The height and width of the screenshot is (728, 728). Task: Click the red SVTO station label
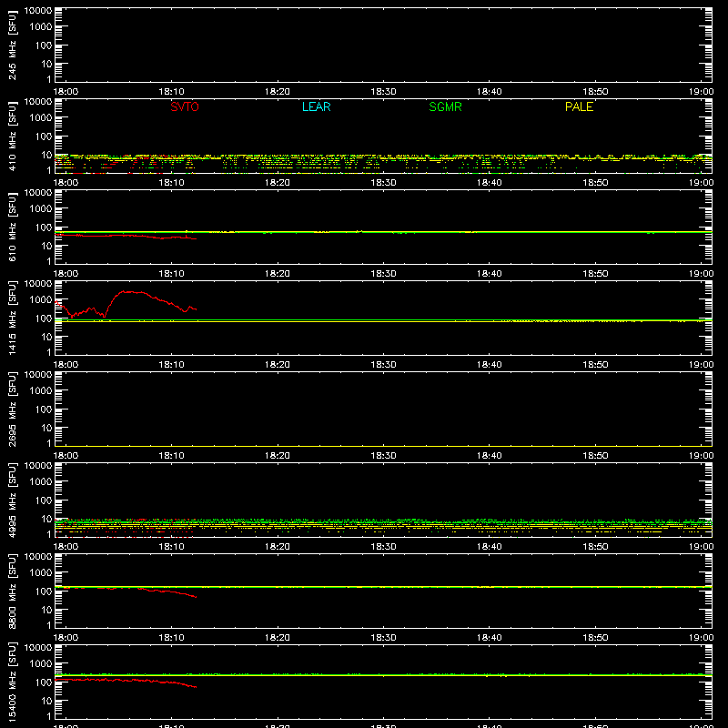click(185, 106)
